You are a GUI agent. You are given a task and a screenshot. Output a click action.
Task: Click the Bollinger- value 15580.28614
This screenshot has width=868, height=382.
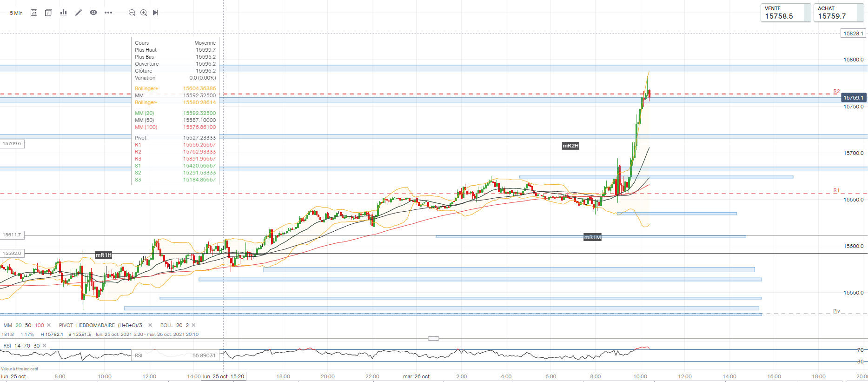coord(199,102)
